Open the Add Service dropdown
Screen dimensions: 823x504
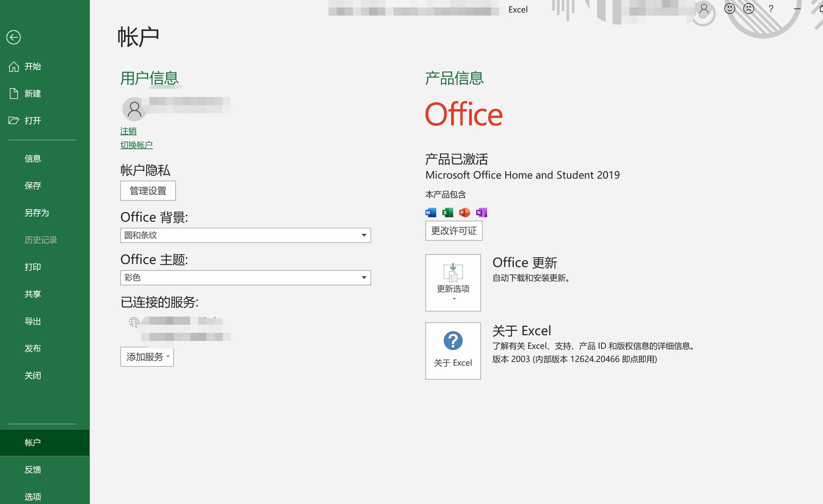tap(147, 357)
